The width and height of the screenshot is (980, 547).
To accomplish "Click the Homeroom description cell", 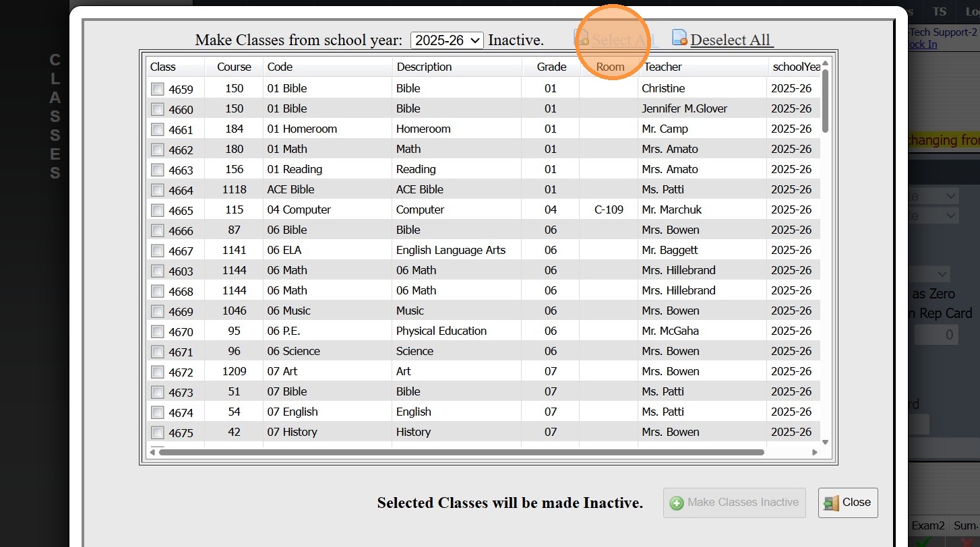I will pos(423,129).
